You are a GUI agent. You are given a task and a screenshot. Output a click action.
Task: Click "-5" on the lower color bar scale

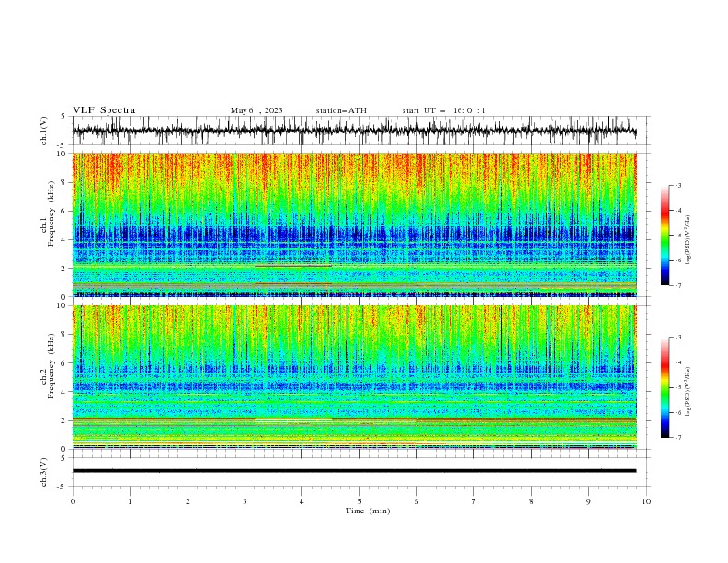point(678,387)
